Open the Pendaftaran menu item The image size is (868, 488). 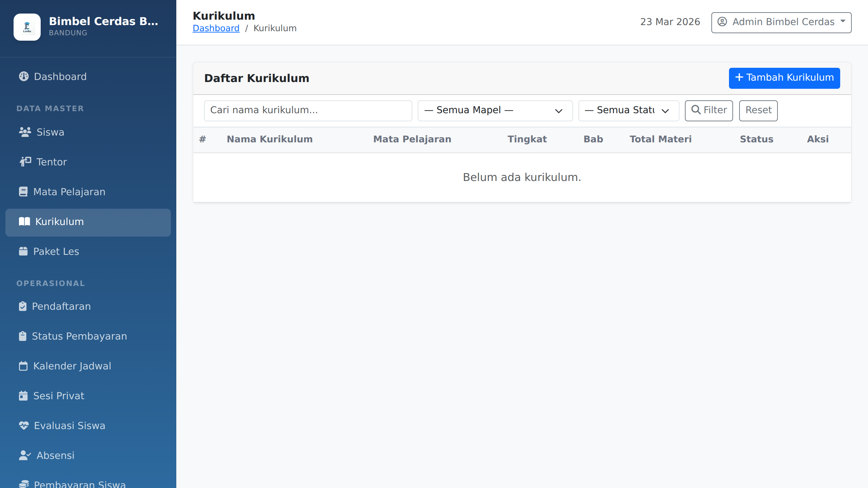tap(61, 306)
